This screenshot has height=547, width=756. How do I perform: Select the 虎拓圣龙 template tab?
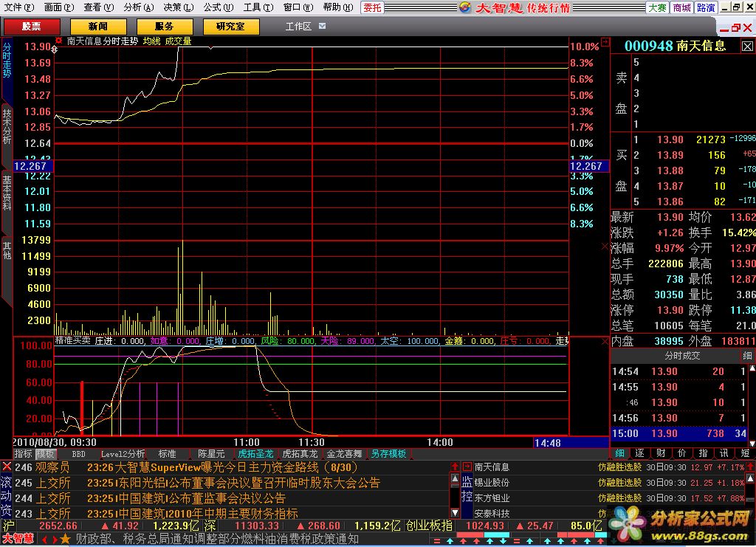[x=255, y=454]
